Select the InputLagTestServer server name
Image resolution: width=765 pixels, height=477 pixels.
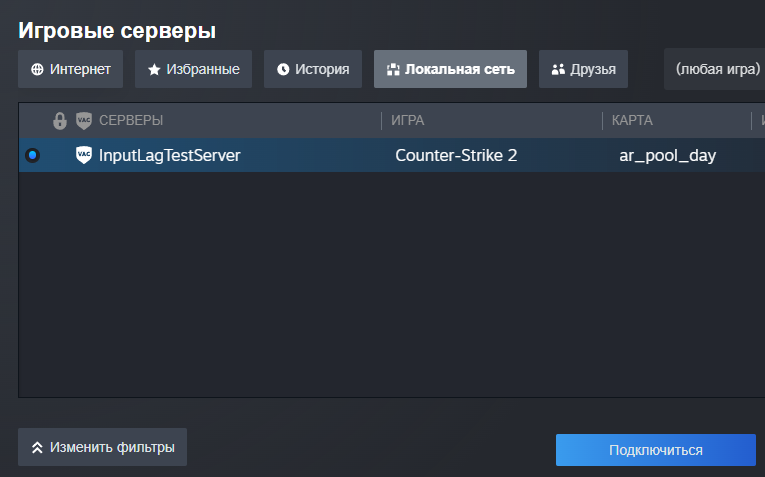click(170, 155)
